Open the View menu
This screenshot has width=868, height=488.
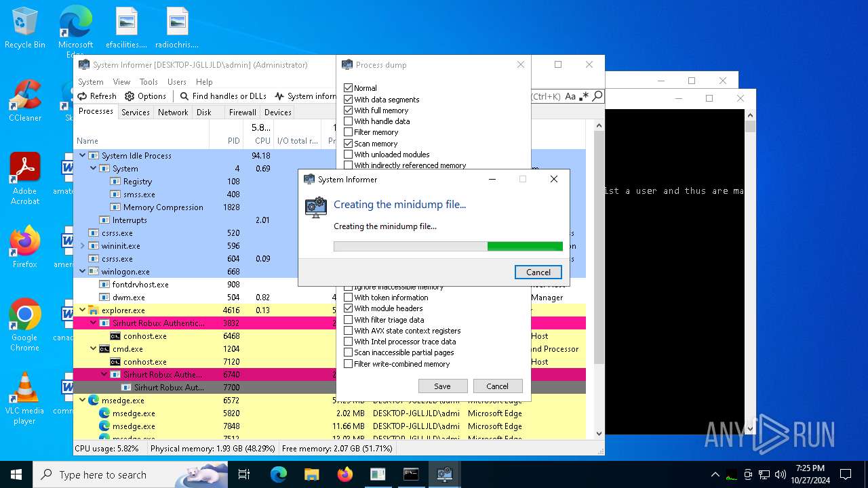coord(121,82)
